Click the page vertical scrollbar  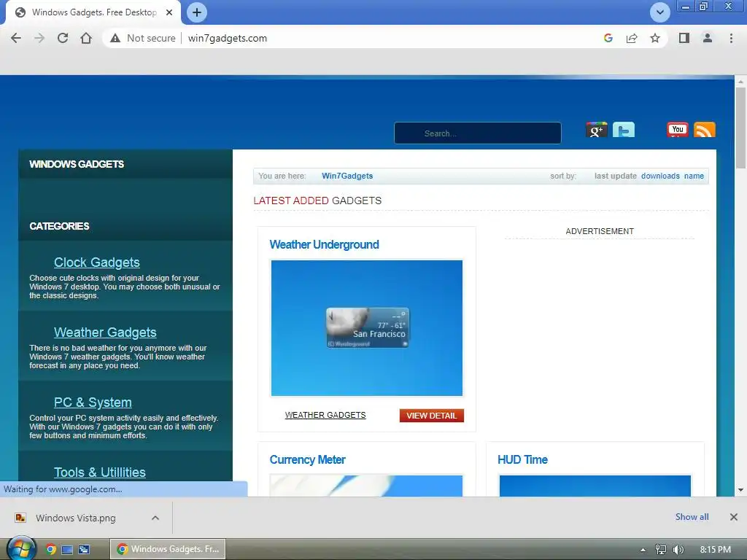(740, 128)
